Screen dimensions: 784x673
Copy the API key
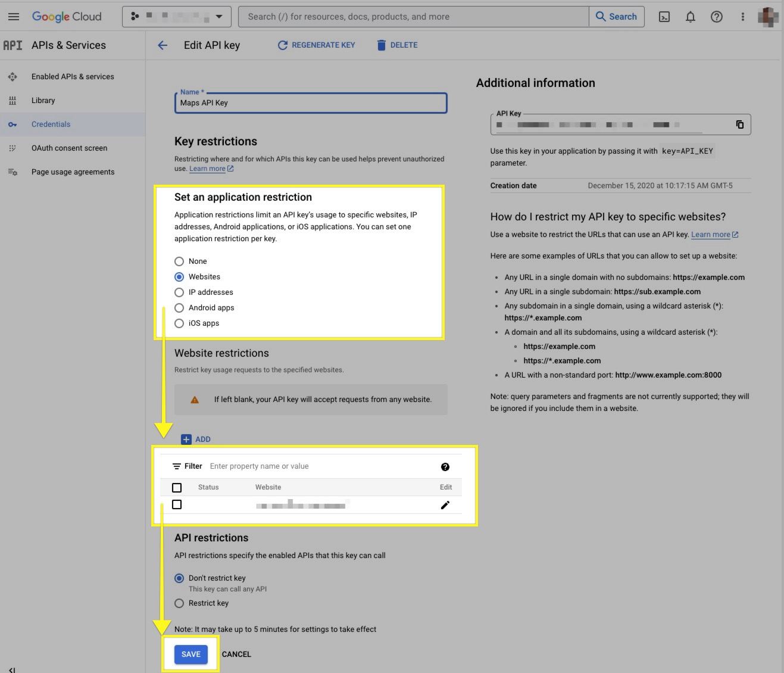(740, 124)
